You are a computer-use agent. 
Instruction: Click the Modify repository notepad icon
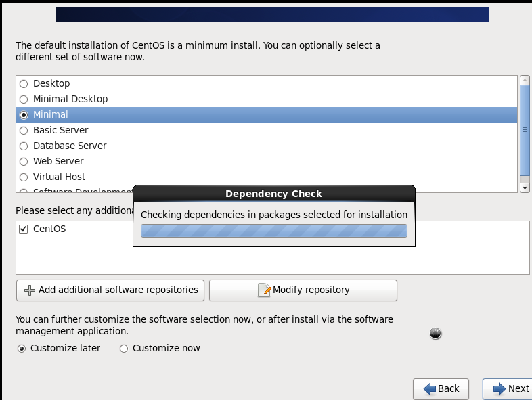265,290
